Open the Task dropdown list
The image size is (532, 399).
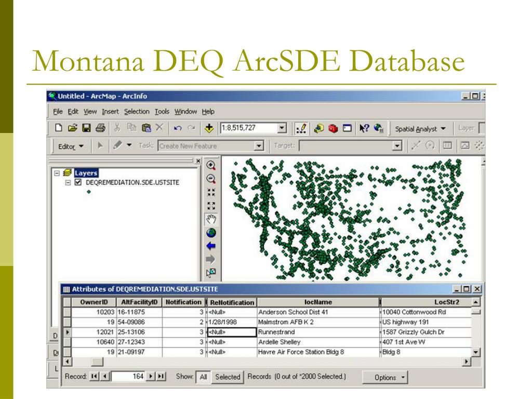tap(259, 146)
